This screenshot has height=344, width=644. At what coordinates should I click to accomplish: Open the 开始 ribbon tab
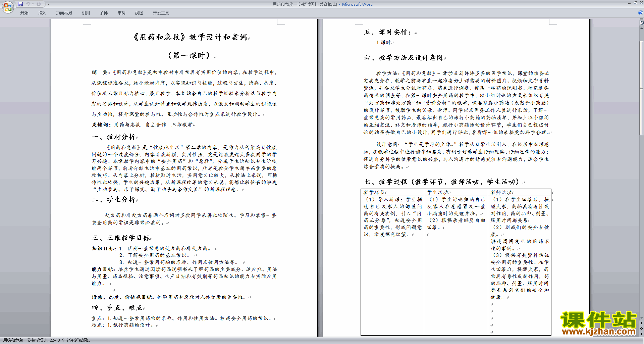24,13
